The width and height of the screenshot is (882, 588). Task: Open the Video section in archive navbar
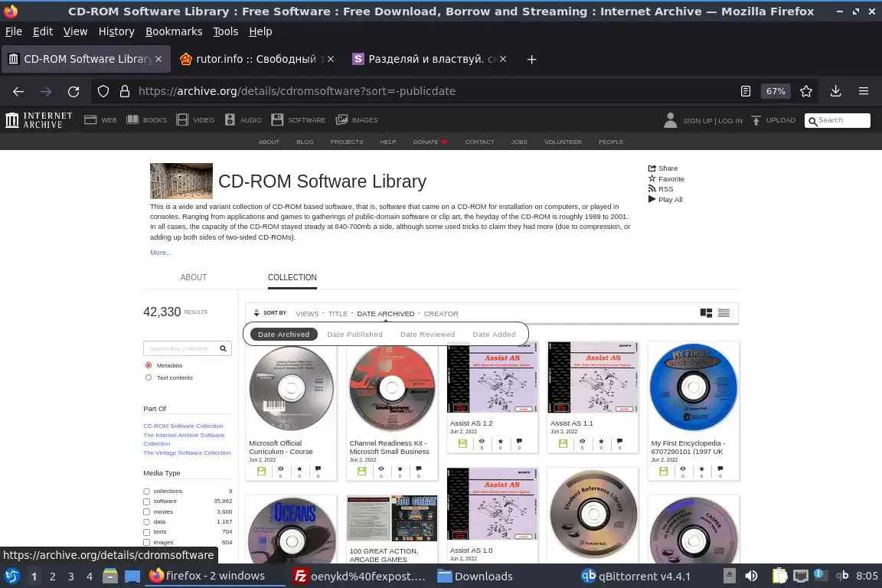(x=194, y=120)
